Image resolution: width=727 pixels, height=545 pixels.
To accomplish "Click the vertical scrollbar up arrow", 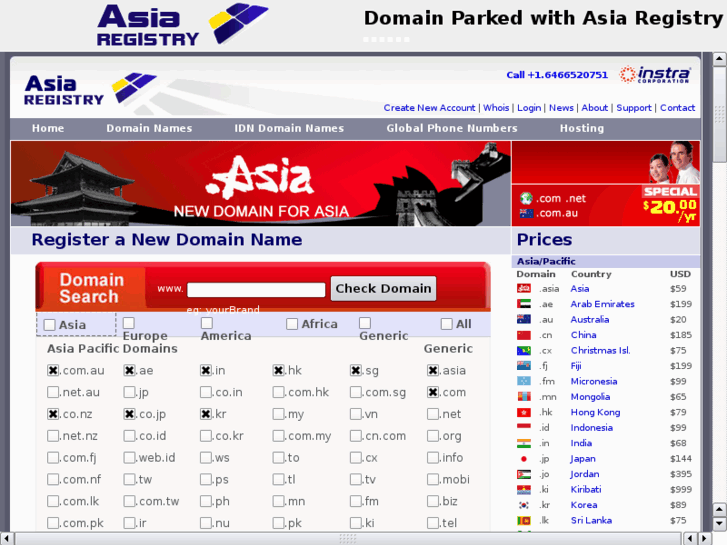I will tap(719, 59).
